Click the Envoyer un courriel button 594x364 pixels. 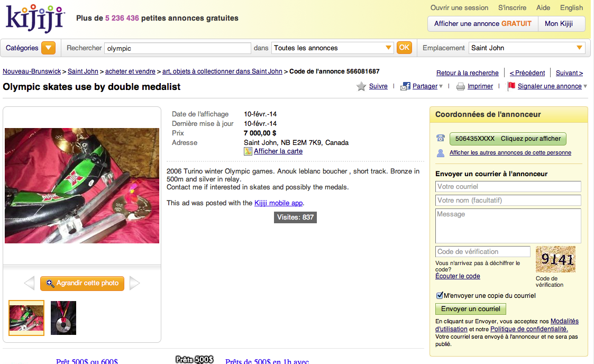[x=471, y=308]
